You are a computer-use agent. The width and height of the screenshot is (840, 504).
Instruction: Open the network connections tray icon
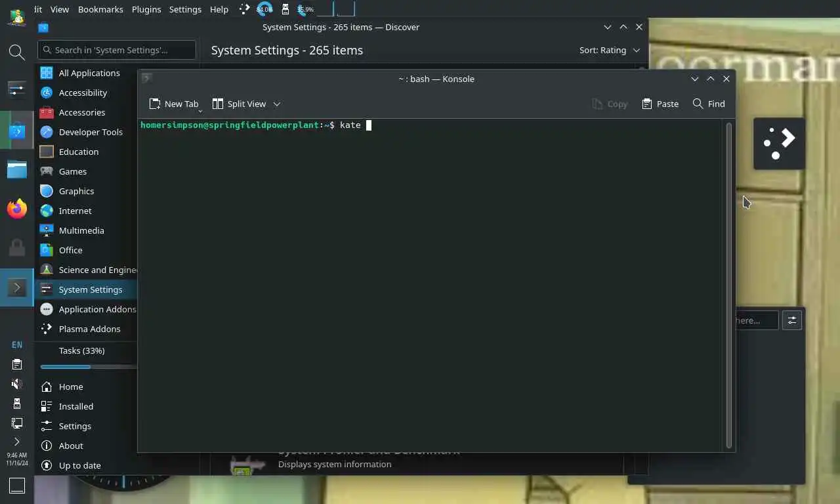pyautogui.click(x=17, y=423)
